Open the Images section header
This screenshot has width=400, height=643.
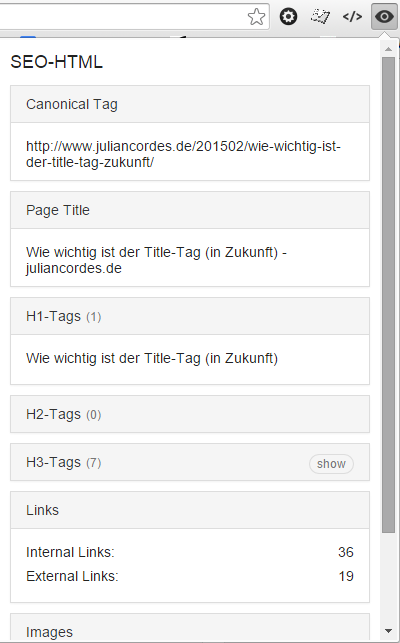tap(190, 628)
